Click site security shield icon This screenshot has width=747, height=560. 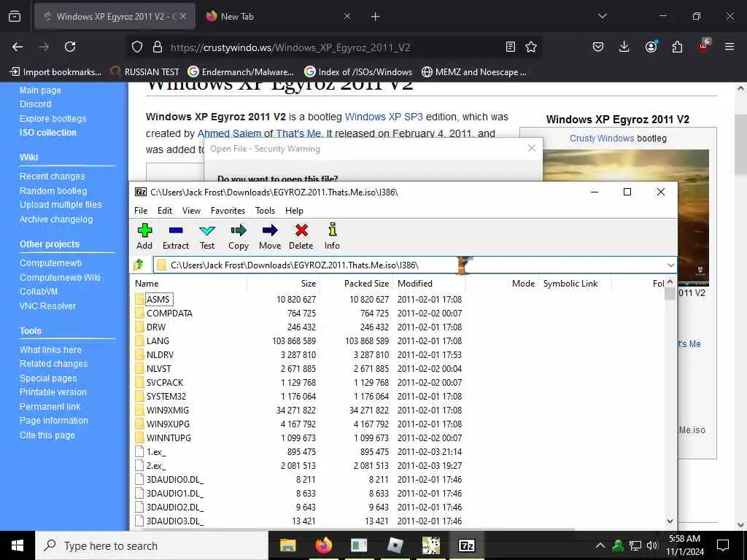pos(137,47)
